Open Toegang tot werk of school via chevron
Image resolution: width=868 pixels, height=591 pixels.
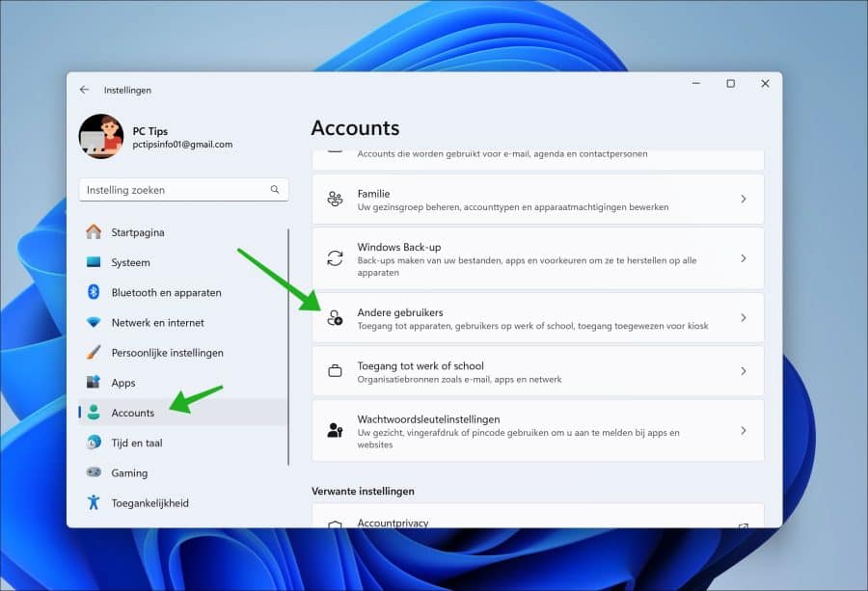[743, 371]
